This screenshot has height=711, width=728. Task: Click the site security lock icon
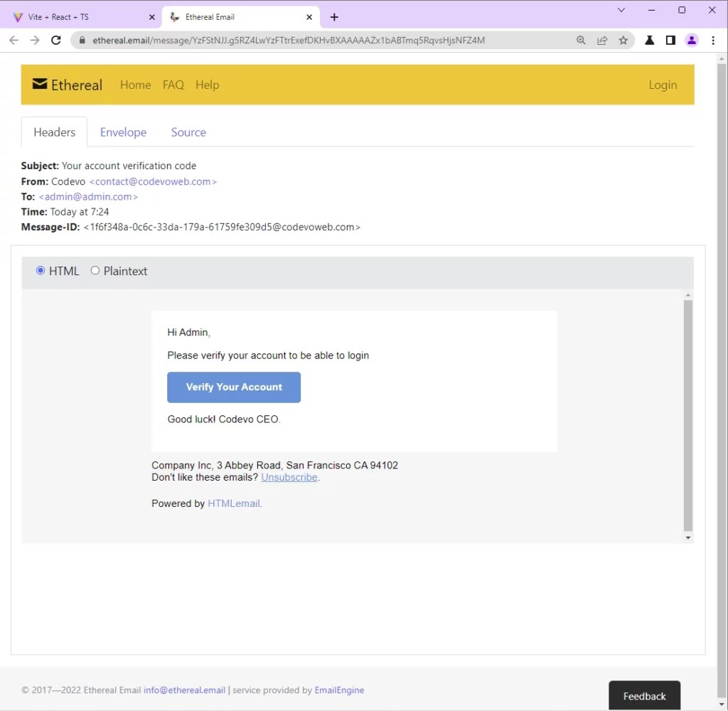[82, 41]
